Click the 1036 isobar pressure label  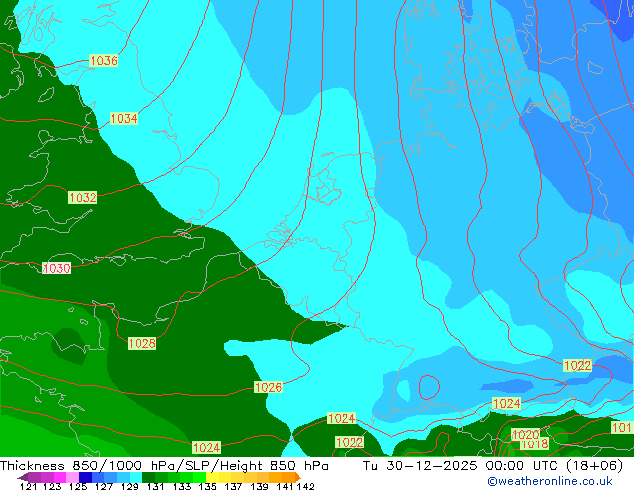coord(104,61)
